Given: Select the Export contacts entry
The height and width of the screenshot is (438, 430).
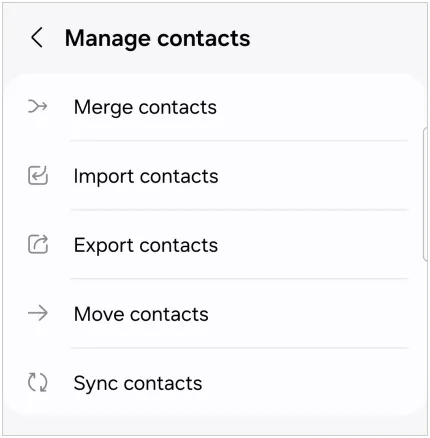Looking at the screenshot, I should [215, 245].
